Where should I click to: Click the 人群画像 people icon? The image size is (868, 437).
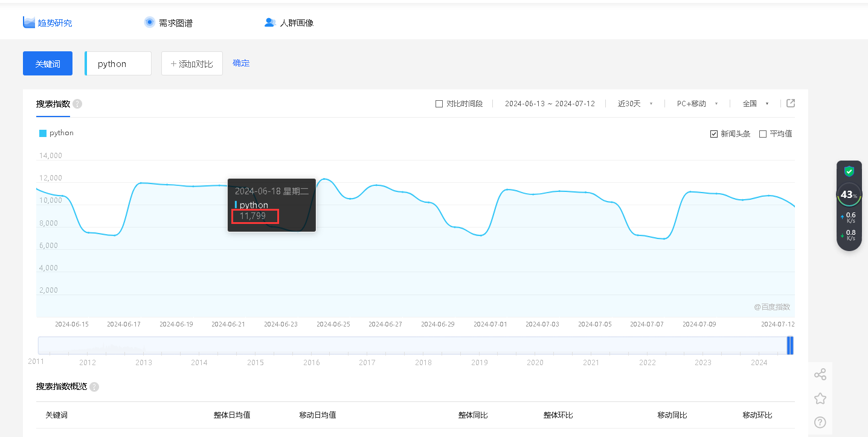(270, 22)
